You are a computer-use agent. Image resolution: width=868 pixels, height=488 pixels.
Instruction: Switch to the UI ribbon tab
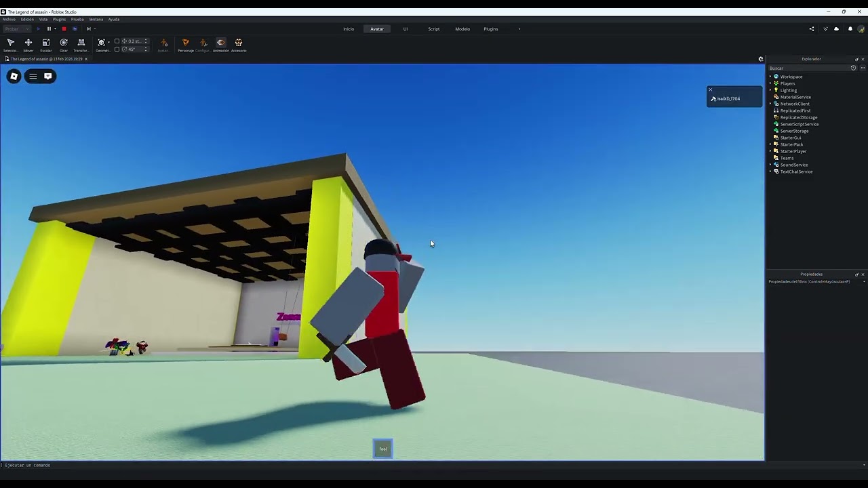(x=406, y=28)
